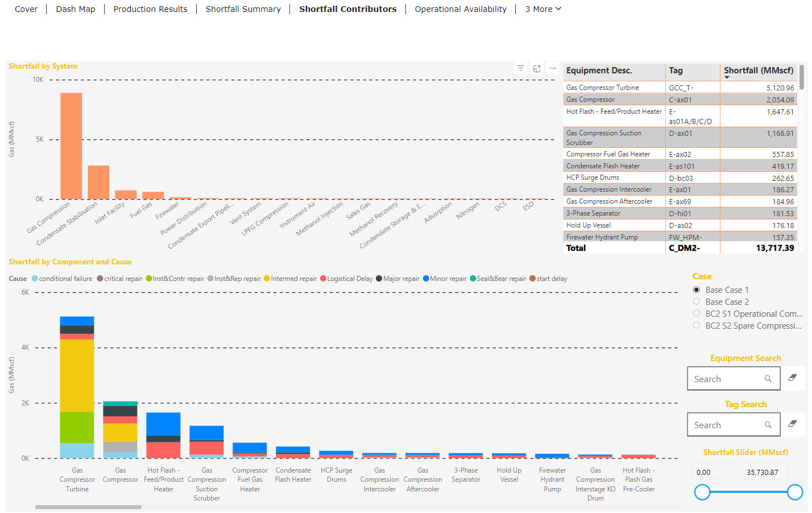Click the magnifier icon in Tag Search
This screenshot has height=513, width=812.
pyautogui.click(x=768, y=425)
